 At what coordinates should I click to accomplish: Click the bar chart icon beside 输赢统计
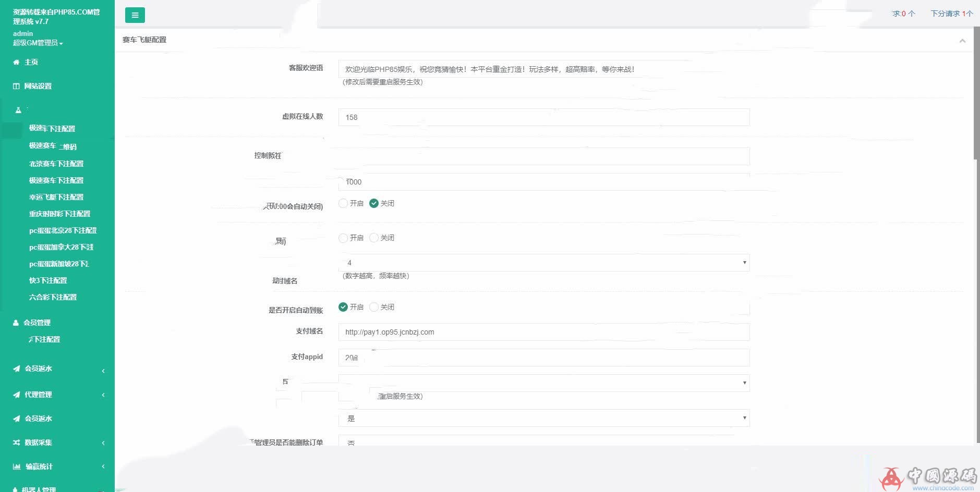(16, 466)
